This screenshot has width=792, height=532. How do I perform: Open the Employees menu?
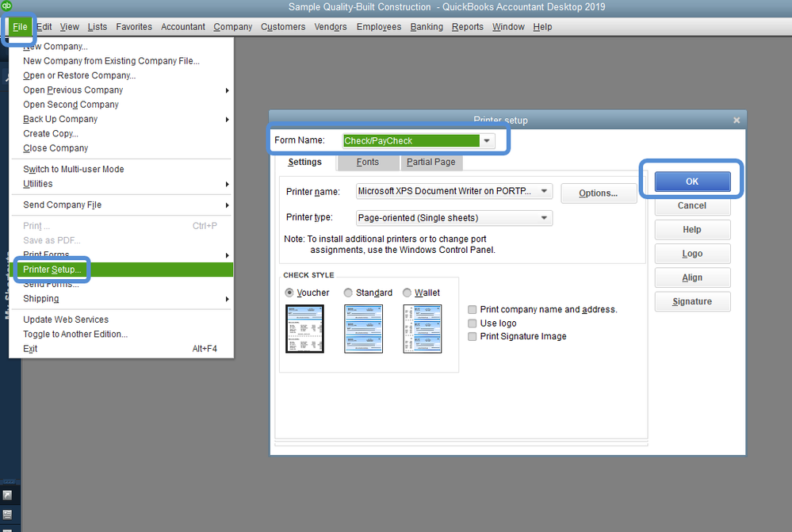pos(379,27)
